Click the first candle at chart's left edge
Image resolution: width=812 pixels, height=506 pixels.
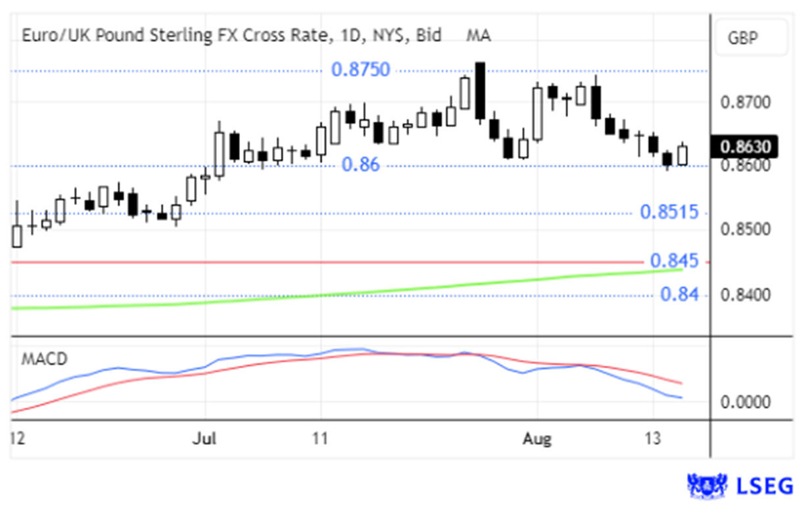[x=17, y=235]
